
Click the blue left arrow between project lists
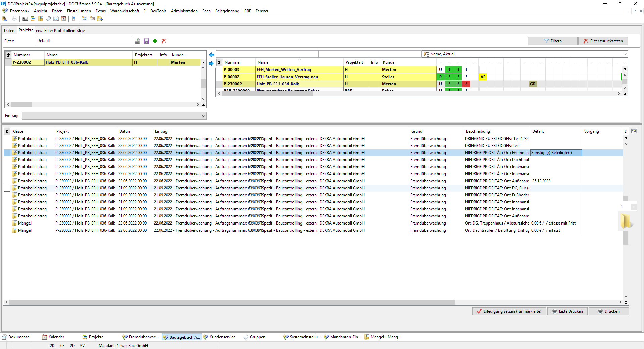tap(212, 55)
